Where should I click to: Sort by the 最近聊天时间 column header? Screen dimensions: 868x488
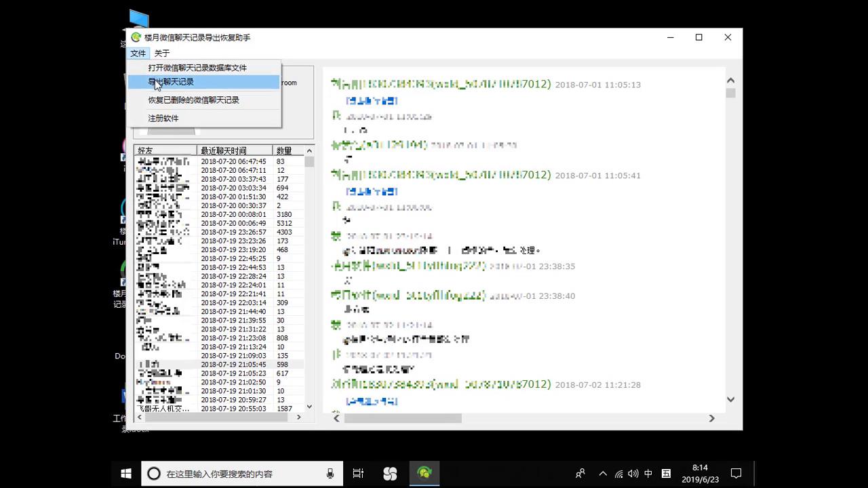click(235, 150)
